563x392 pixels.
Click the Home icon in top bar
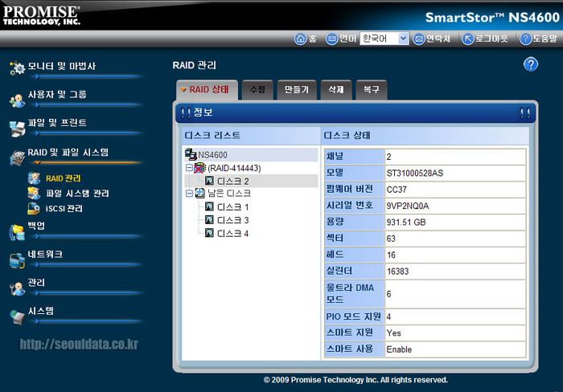(x=300, y=39)
